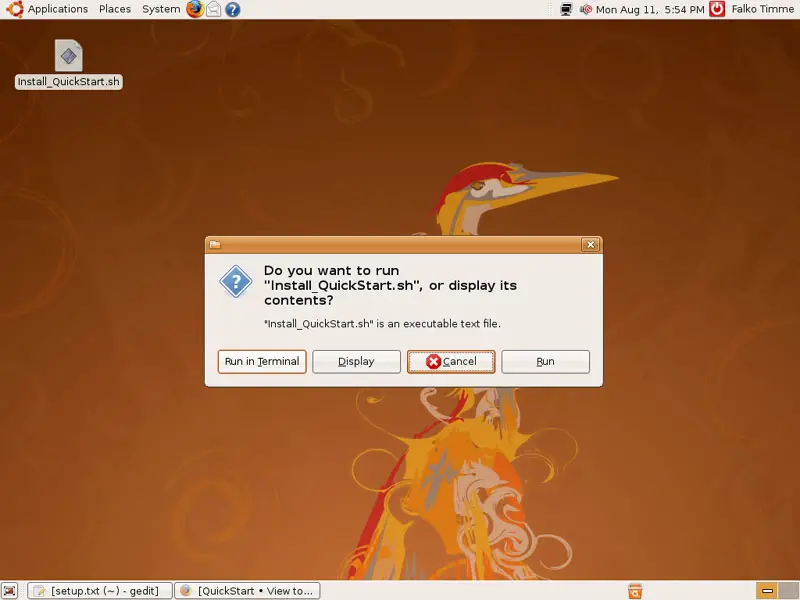Click the Display button
800x600 pixels.
[356, 362]
